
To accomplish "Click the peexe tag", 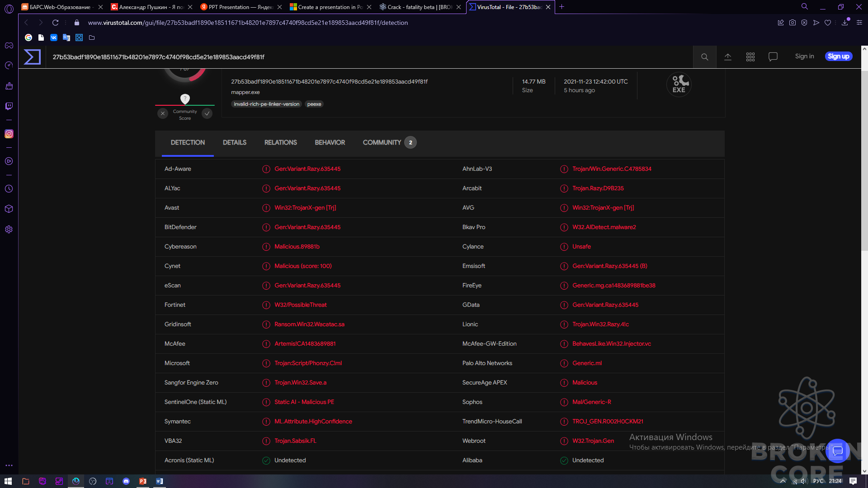I will coord(314,104).
